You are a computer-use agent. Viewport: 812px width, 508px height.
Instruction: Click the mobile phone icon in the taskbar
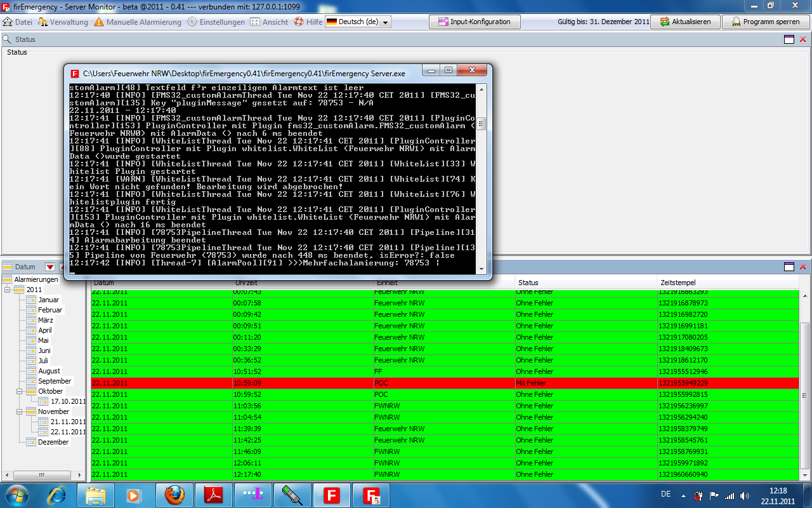292,495
